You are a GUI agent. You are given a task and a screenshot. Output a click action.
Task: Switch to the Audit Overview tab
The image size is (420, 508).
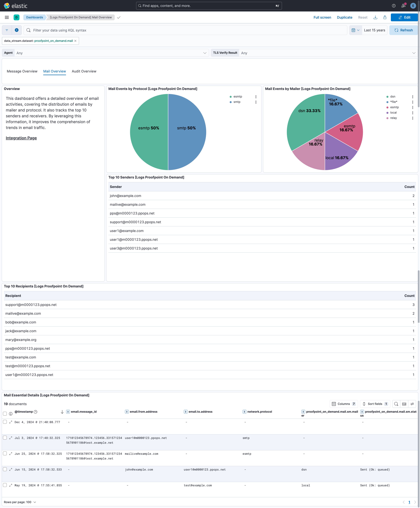click(84, 71)
